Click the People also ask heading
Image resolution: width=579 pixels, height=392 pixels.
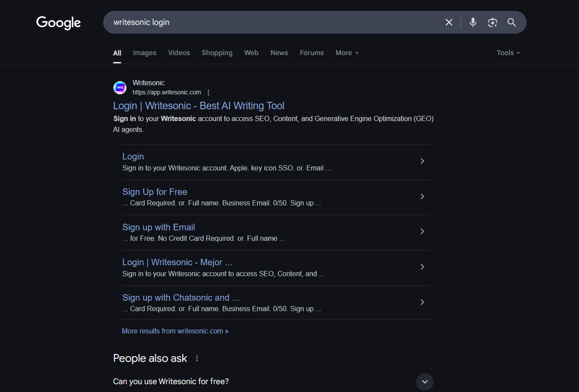tap(150, 358)
